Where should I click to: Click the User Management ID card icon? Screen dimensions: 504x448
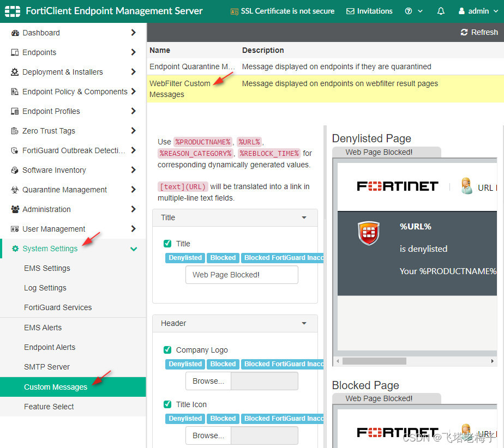[15, 229]
